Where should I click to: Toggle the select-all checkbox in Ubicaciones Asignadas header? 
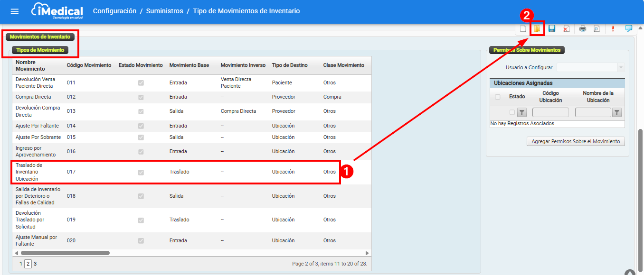[498, 97]
